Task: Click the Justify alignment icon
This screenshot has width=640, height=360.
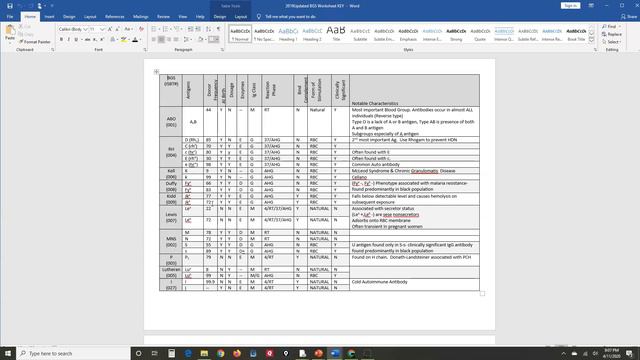Action: coord(176,40)
